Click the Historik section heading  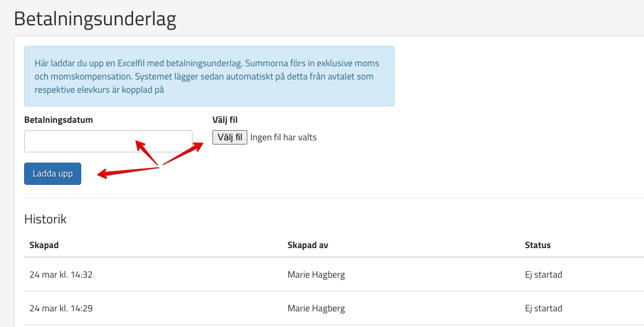[45, 219]
